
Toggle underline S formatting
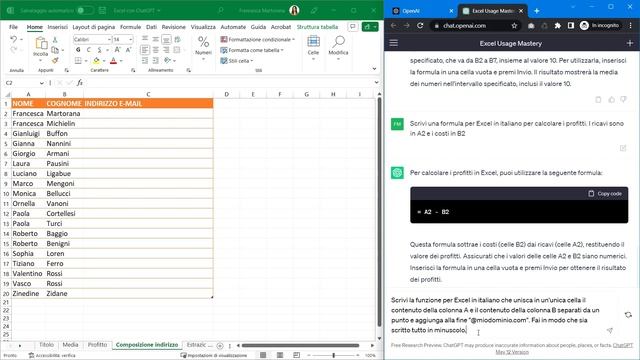pos(99,50)
